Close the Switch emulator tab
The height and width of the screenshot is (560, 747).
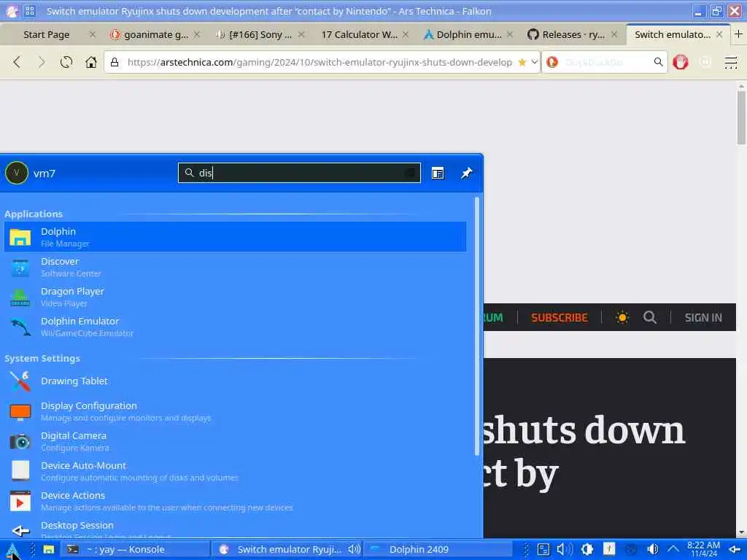(719, 34)
